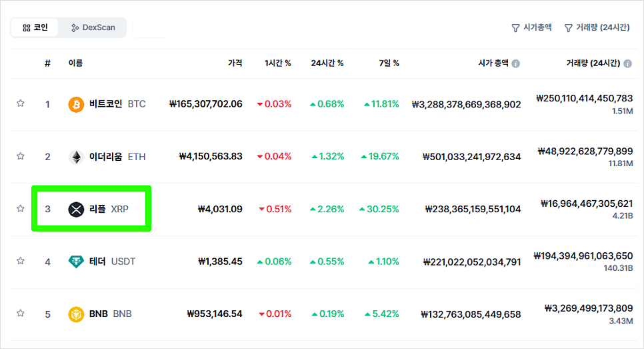Click Bitcoin 1-hour change 0.03%

(x=274, y=104)
